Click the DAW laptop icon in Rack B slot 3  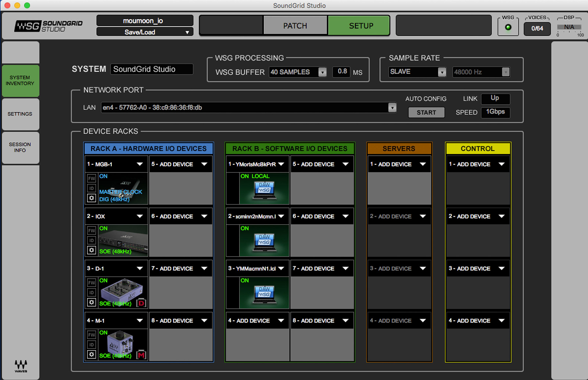tap(265, 295)
